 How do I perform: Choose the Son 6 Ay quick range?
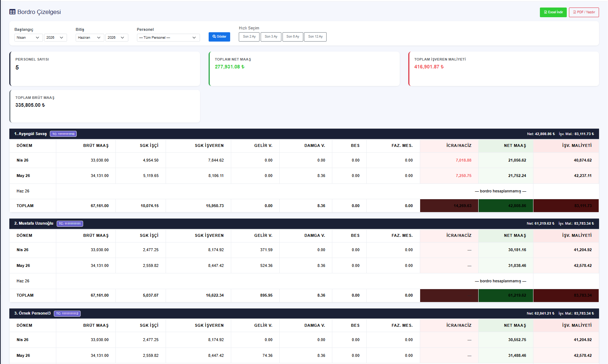click(x=293, y=37)
